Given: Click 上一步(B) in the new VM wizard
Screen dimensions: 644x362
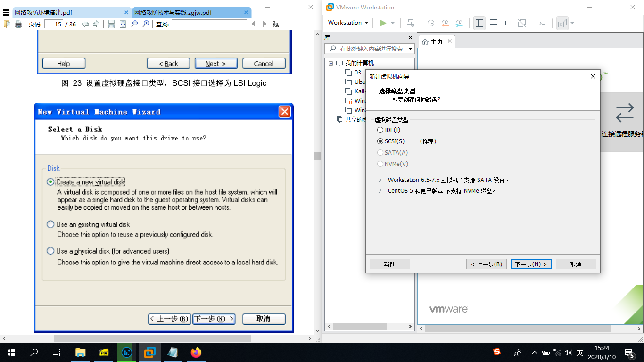Looking at the screenshot, I should point(487,264).
